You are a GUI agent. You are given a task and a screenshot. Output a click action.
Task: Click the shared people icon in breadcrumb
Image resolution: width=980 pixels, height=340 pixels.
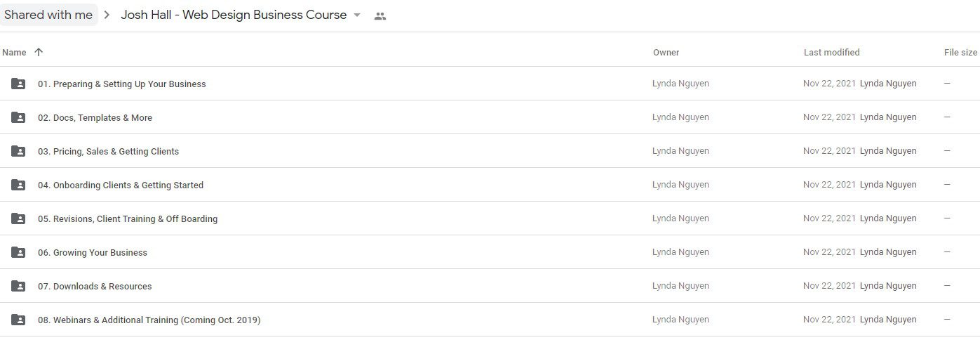(x=380, y=15)
